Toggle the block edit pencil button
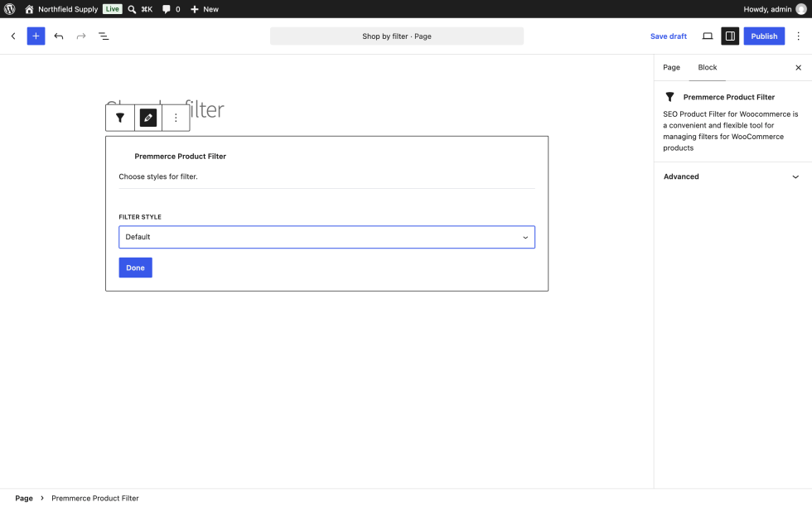812x507 pixels. click(148, 118)
